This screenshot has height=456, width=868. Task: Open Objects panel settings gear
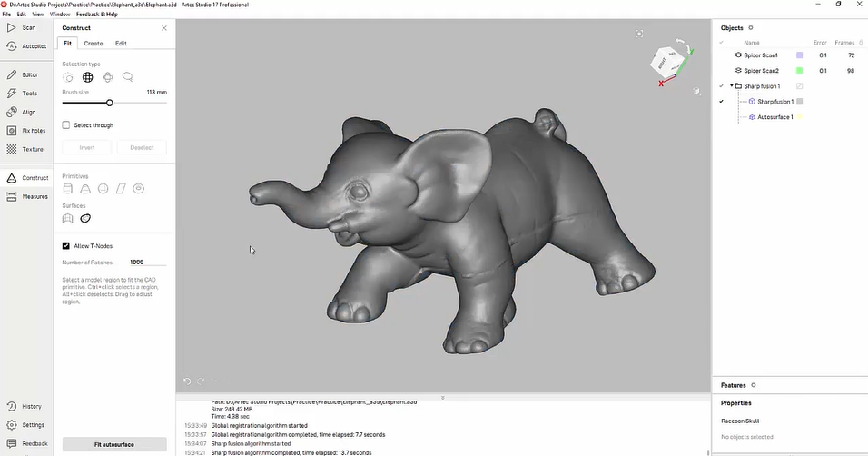pyautogui.click(x=751, y=27)
